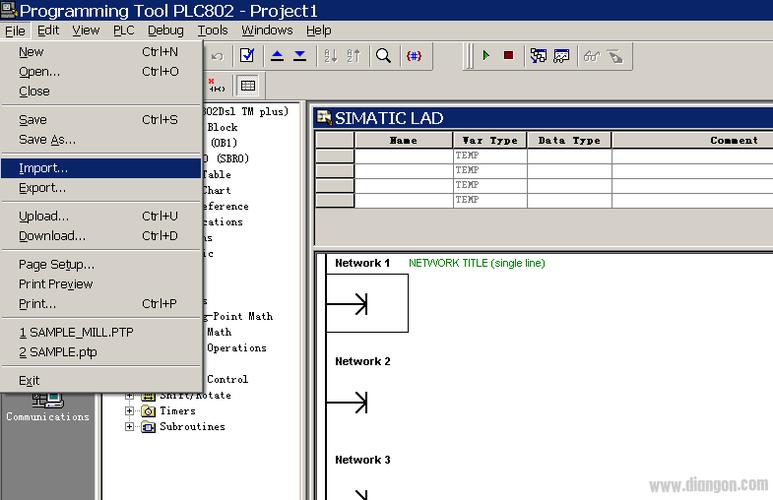Image resolution: width=773 pixels, height=500 pixels.
Task: Start PLC with green Run icon
Action: tap(486, 55)
